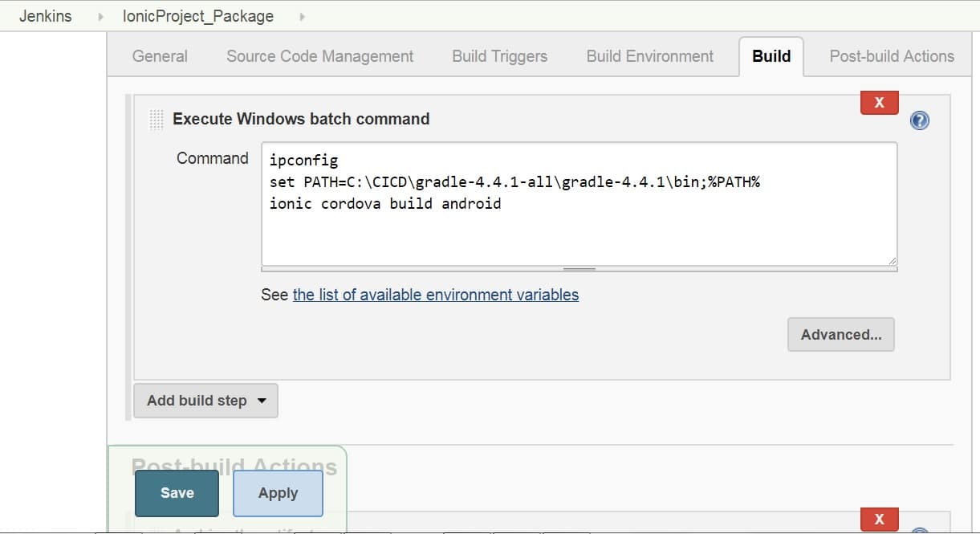Screen dimensions: 980x534
Task: Click the Command textarea bottom resize bar
Action: (x=579, y=269)
